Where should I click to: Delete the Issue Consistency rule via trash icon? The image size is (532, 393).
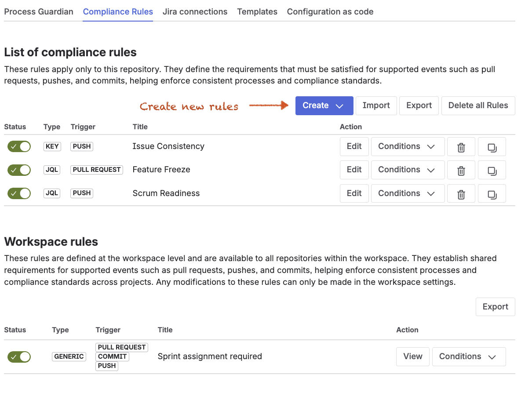point(461,147)
